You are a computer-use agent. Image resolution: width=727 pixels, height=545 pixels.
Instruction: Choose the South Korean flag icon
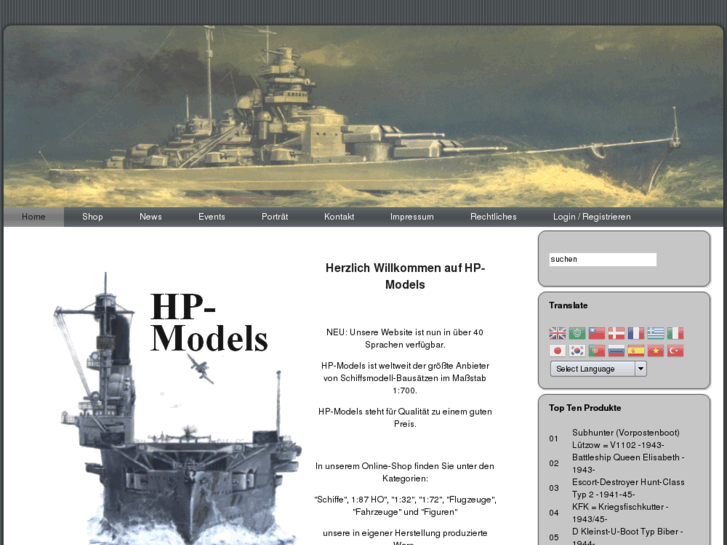tap(577, 351)
